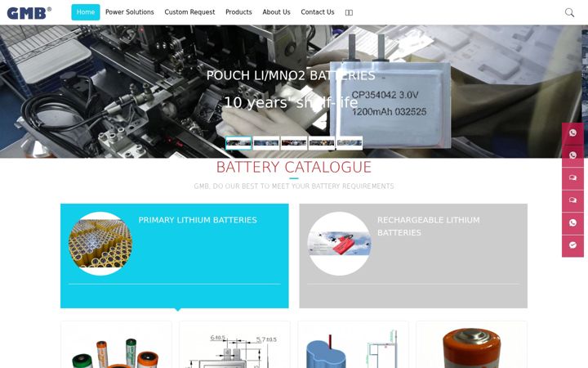
Task: Select the fourth banner slide thumbnail
Action: point(322,143)
